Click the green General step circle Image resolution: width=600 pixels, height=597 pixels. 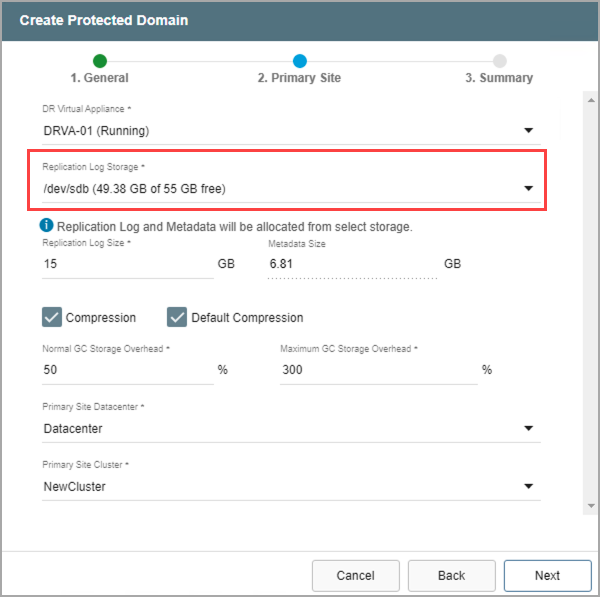tap(100, 61)
